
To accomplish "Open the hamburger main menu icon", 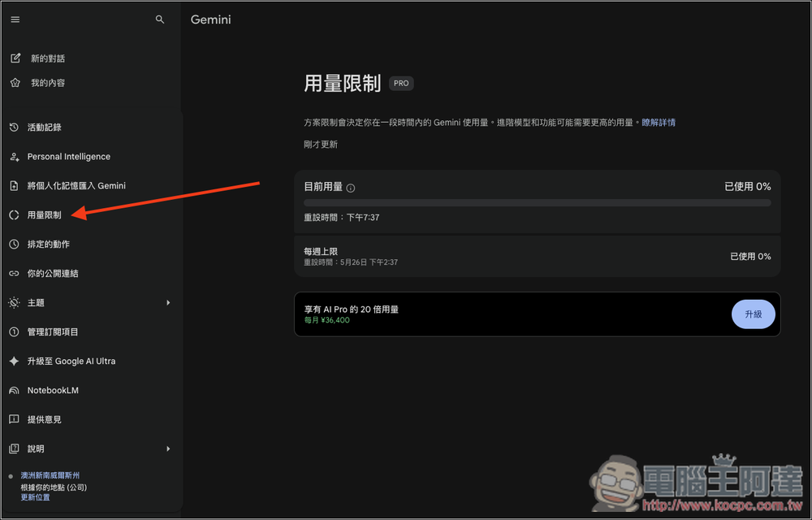I will (15, 19).
